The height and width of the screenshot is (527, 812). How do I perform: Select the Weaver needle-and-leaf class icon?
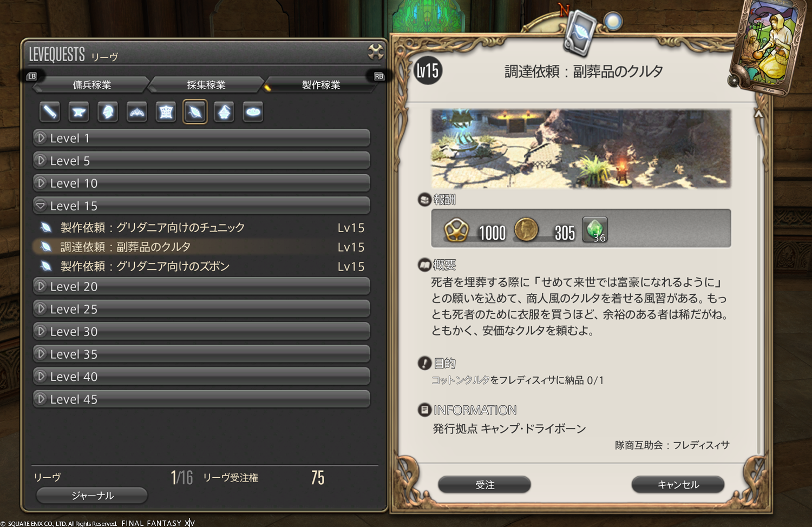click(x=195, y=112)
